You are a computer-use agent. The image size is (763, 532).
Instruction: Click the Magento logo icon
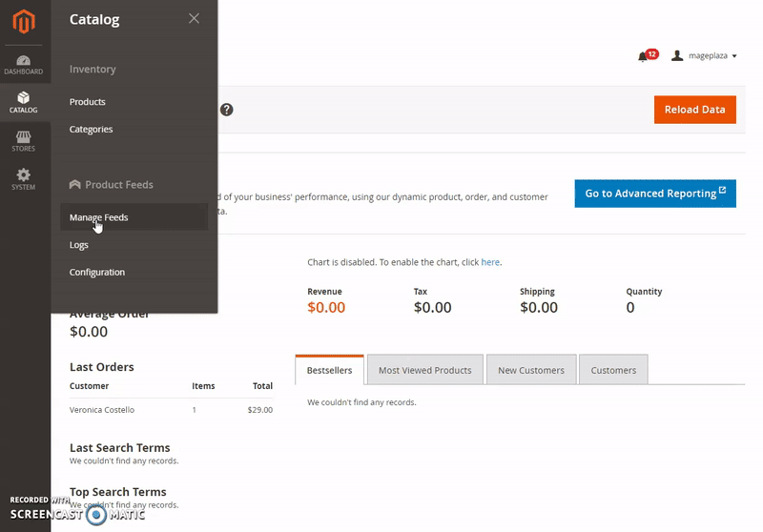[24, 23]
